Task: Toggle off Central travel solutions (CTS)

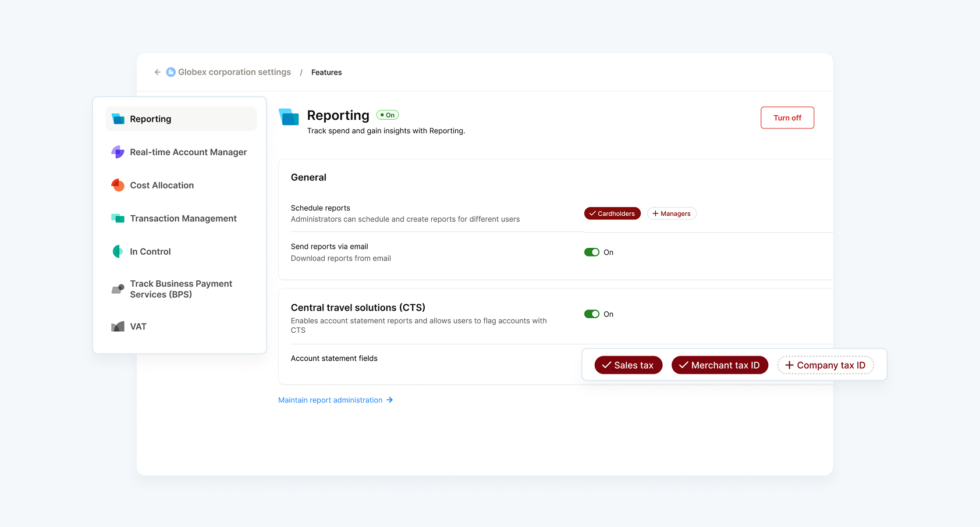Action: click(x=592, y=314)
